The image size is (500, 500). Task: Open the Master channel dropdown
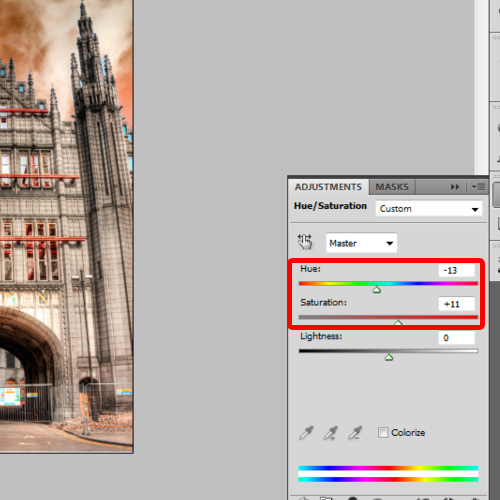361,243
